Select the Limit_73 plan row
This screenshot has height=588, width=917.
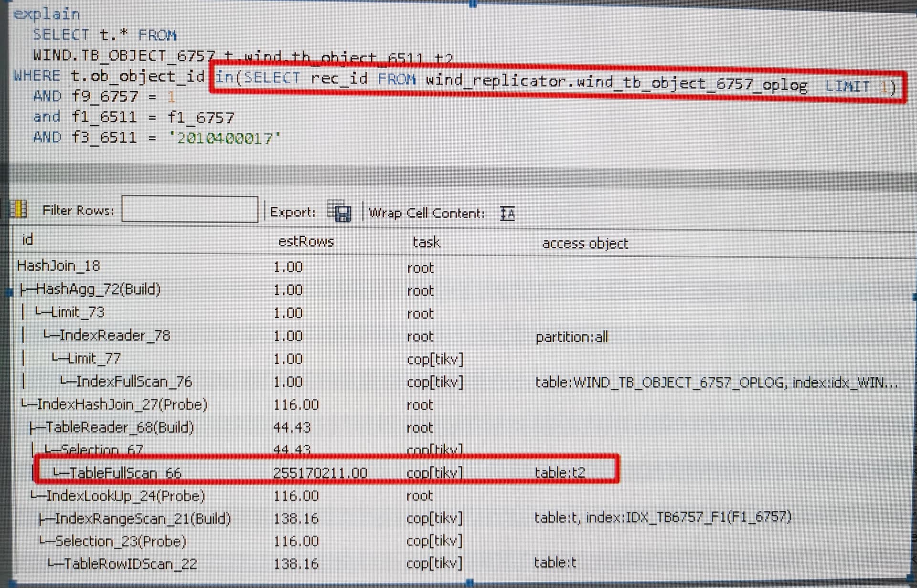[77, 312]
